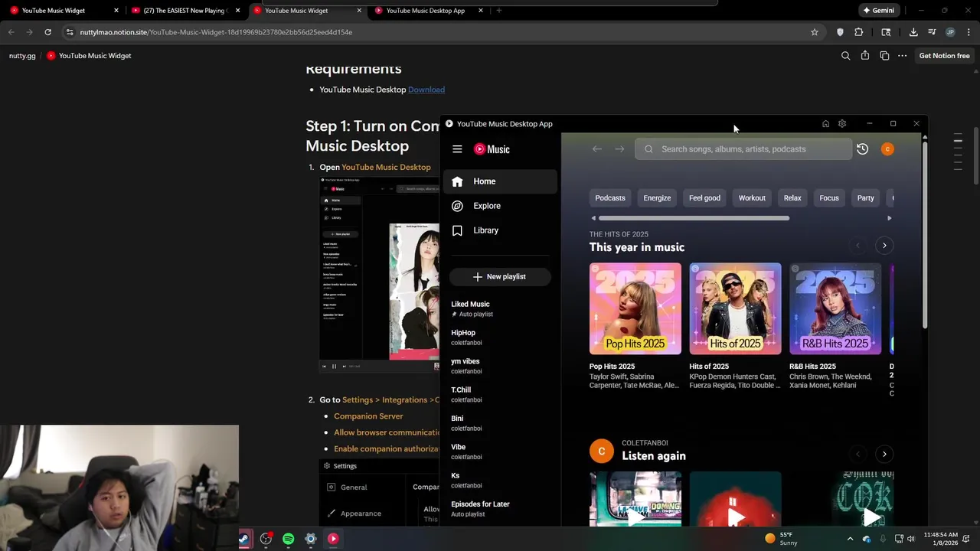The width and height of the screenshot is (980, 551).
Task: Click Get Notion free button
Action: 944,56
